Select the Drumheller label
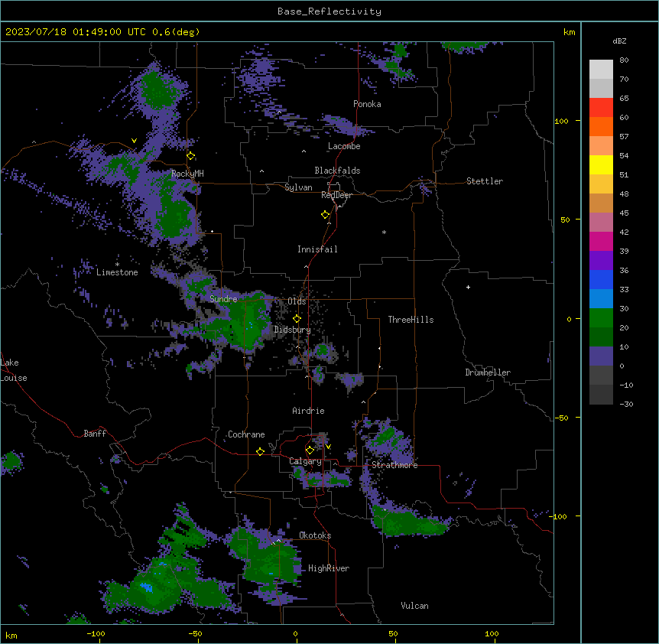The width and height of the screenshot is (659, 644). pyautogui.click(x=488, y=372)
